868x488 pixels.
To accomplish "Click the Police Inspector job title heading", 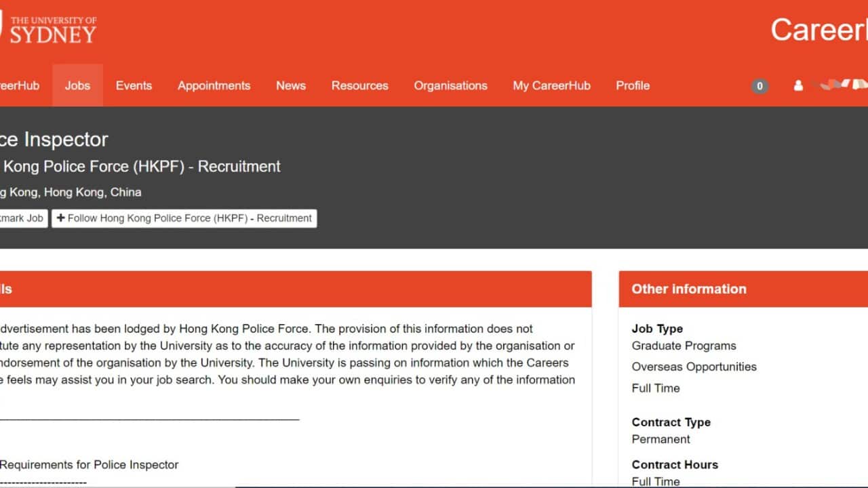I will pos(54,140).
